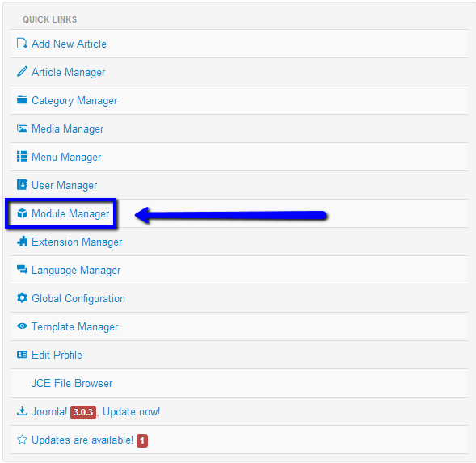Open the Module Manager link

[70, 214]
